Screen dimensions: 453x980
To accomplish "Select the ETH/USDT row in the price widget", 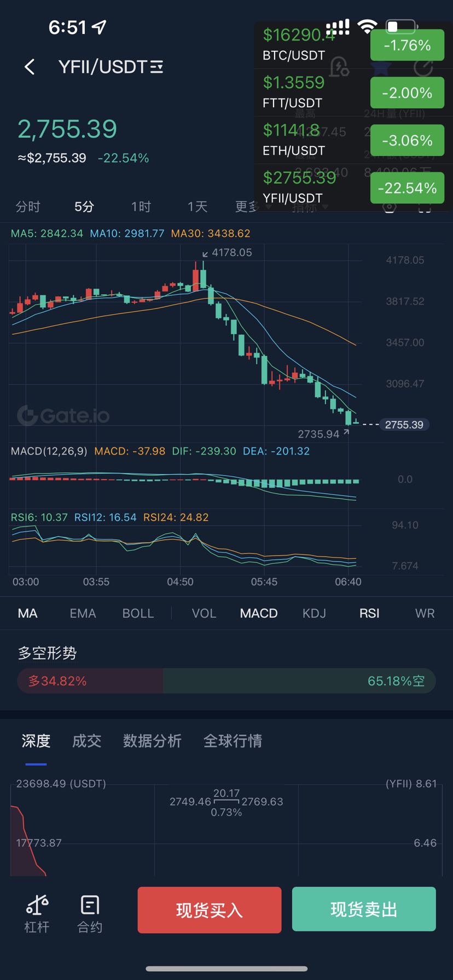I will [x=353, y=140].
